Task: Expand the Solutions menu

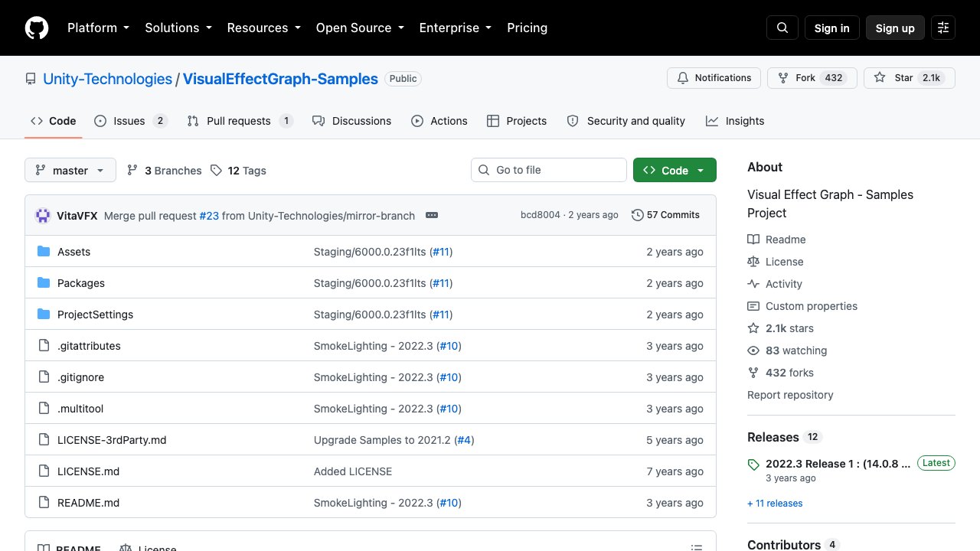Action: [x=178, y=28]
